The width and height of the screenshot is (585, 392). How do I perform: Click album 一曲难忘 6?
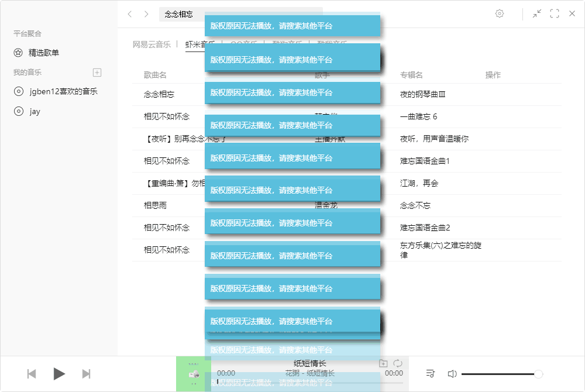pos(419,116)
